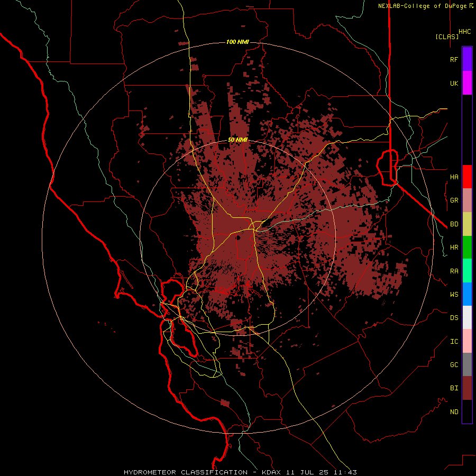
Task: Click the DS white legend swatch
Action: pos(467,317)
